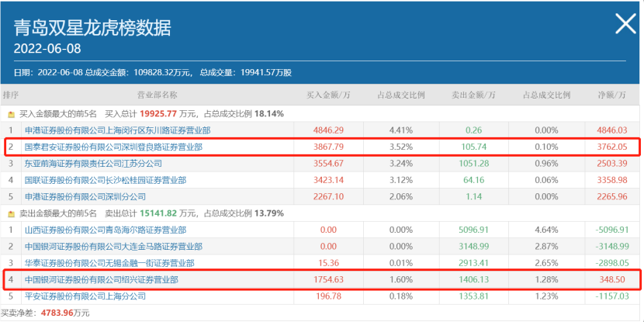Click the sell total 15141.82 value
This screenshot has height=322, width=644.
(x=159, y=213)
